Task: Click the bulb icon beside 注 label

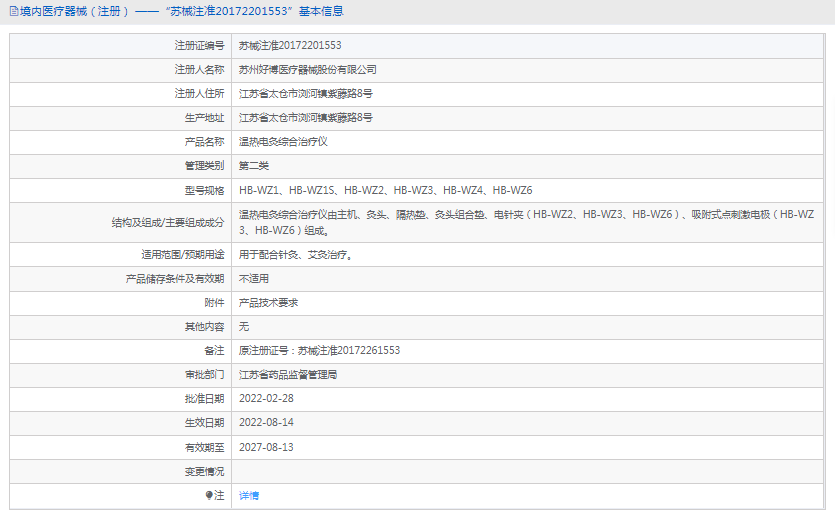Action: pyautogui.click(x=209, y=495)
